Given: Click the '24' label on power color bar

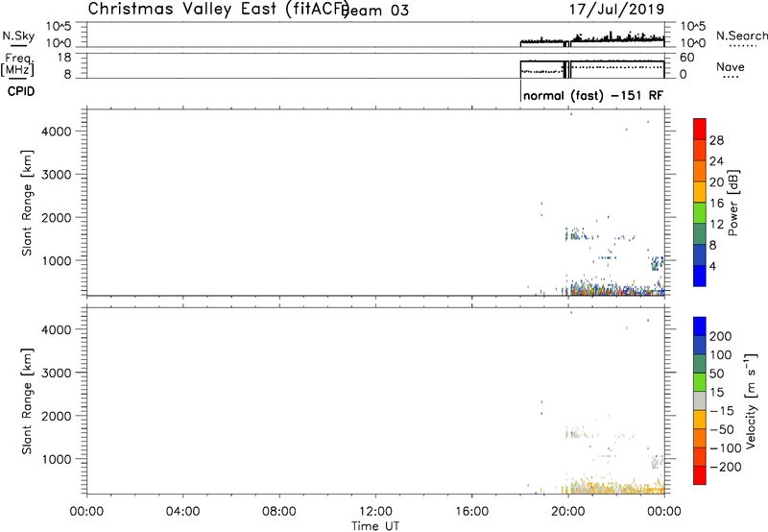Looking at the screenshot, I should [x=716, y=161].
